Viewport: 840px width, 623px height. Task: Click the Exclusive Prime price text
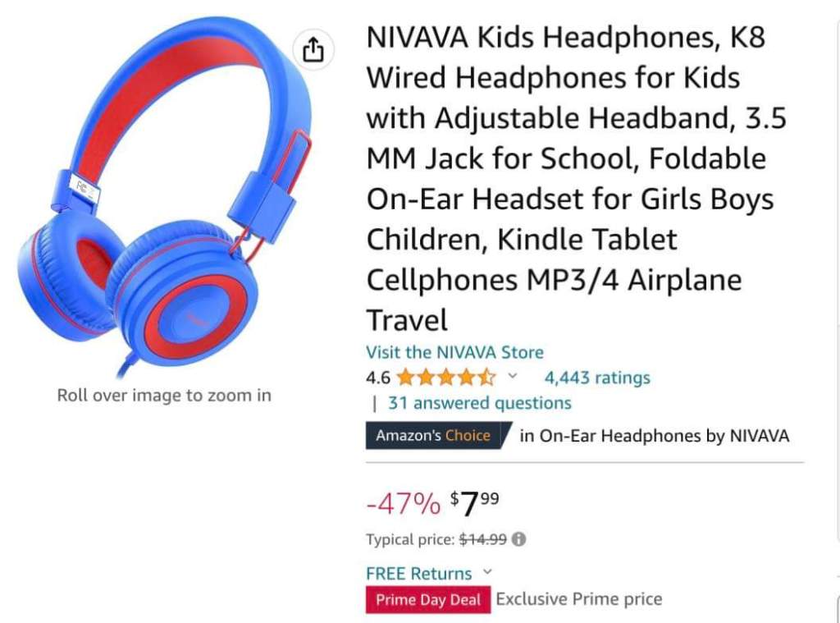click(579, 599)
